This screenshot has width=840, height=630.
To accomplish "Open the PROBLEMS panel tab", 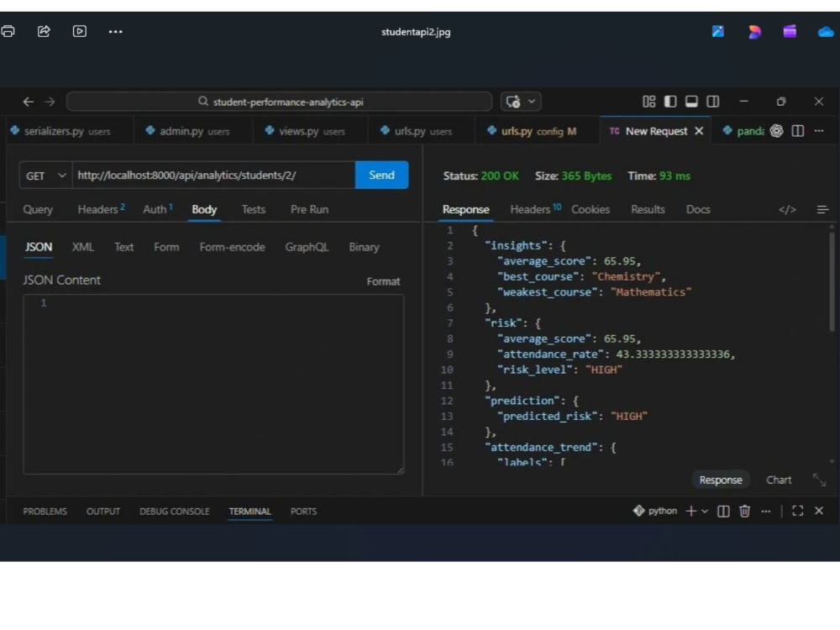I will [45, 512].
